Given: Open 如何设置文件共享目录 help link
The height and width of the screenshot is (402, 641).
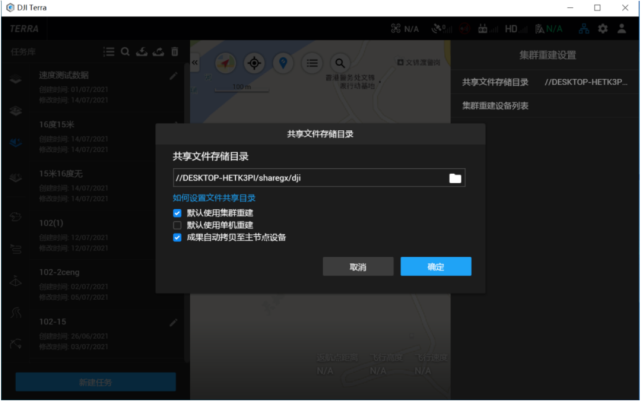Looking at the screenshot, I should [214, 198].
